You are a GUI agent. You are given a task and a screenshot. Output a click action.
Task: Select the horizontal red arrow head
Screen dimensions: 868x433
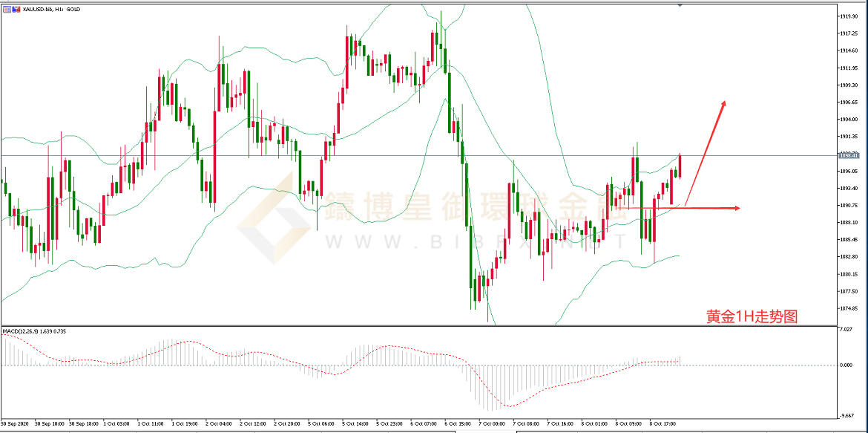(737, 208)
